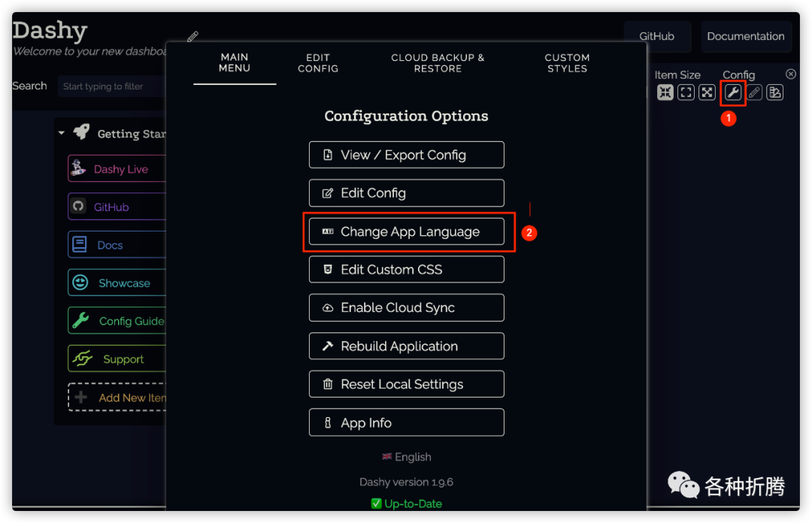This screenshot has height=523, width=812.
Task: Click the App Info button
Action: 407,422
